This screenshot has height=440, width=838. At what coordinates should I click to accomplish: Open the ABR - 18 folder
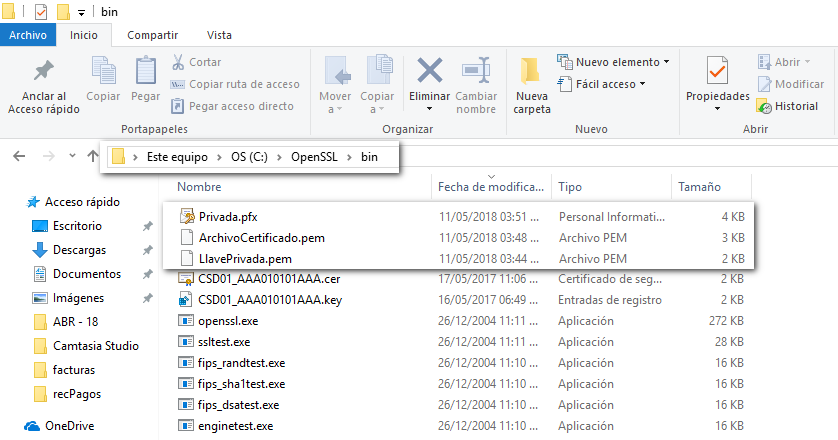click(75, 322)
